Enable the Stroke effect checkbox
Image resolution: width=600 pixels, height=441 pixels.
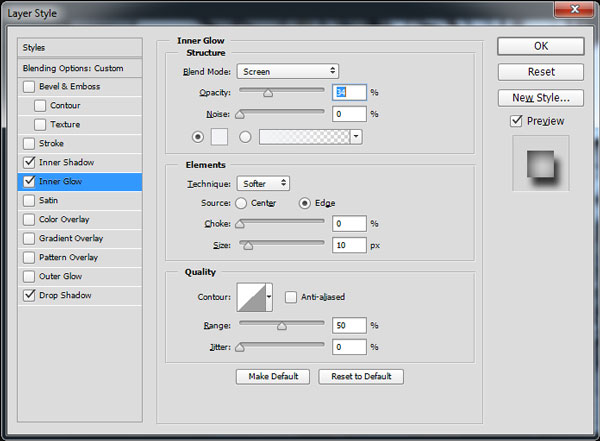tap(29, 144)
